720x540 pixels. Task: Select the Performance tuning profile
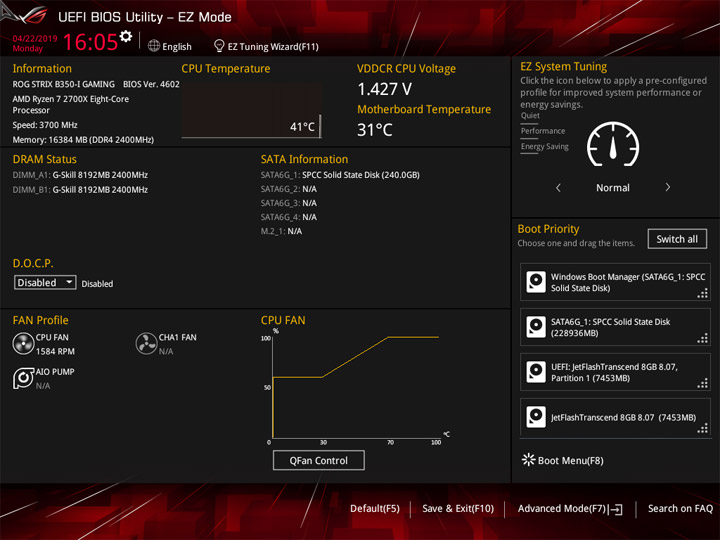coord(543,131)
